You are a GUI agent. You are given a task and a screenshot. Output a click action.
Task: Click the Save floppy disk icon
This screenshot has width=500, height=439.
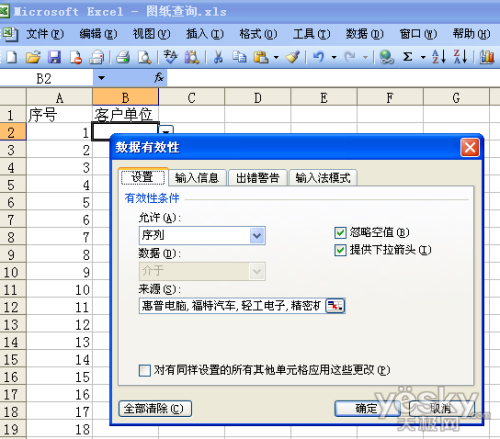click(x=55, y=57)
